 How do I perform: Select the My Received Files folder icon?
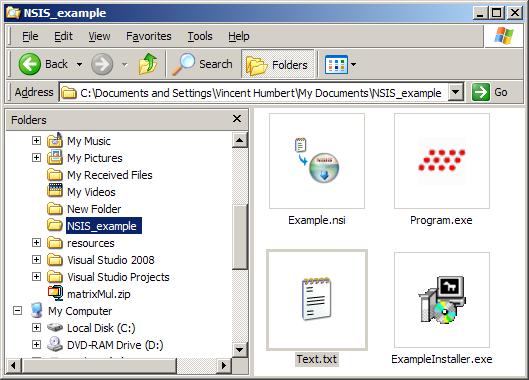click(55, 175)
